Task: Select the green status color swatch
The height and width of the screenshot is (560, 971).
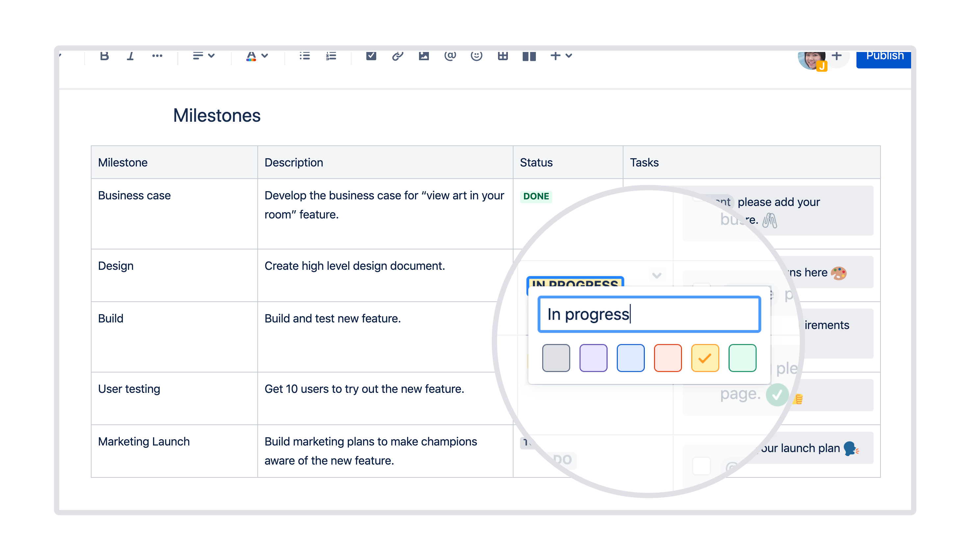Action: [742, 358]
